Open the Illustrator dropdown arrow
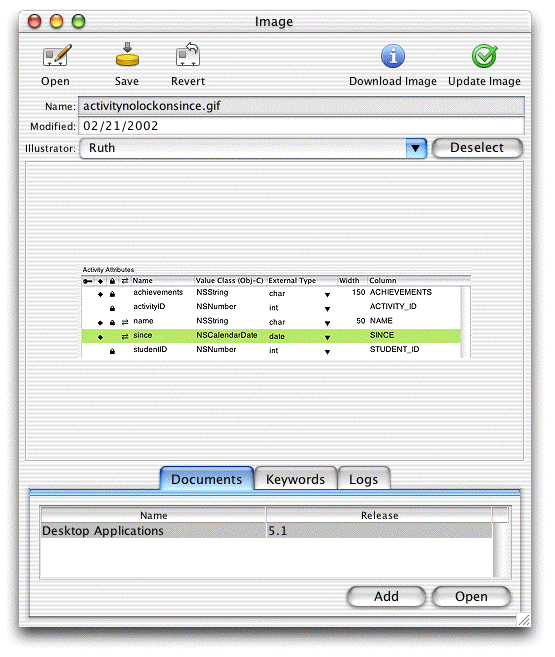555x657 pixels. pyautogui.click(x=416, y=148)
